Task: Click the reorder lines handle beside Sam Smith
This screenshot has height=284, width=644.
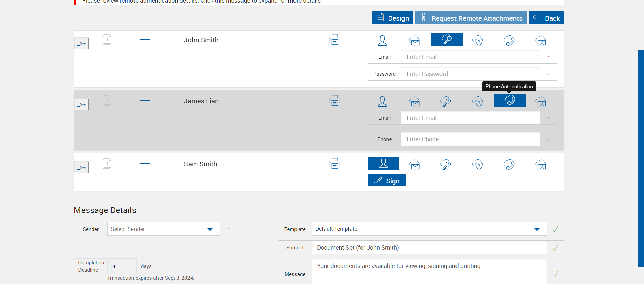Action: (145, 164)
